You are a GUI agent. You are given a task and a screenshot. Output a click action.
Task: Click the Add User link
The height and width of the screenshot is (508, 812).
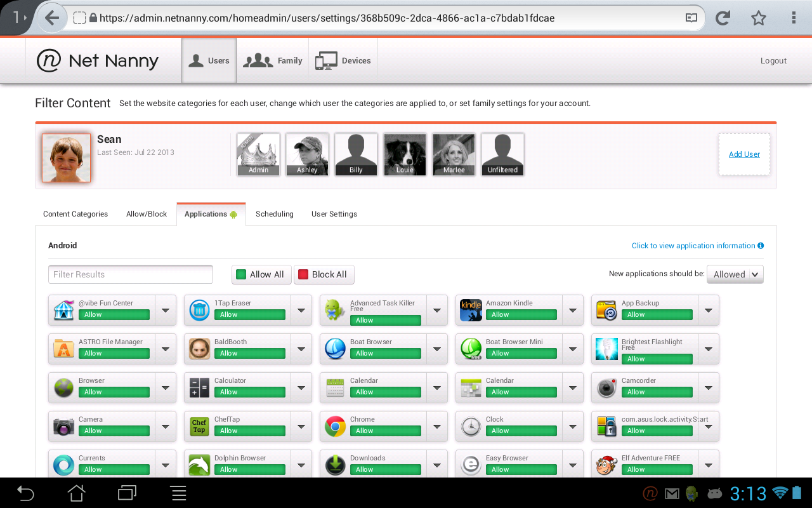[744, 154]
